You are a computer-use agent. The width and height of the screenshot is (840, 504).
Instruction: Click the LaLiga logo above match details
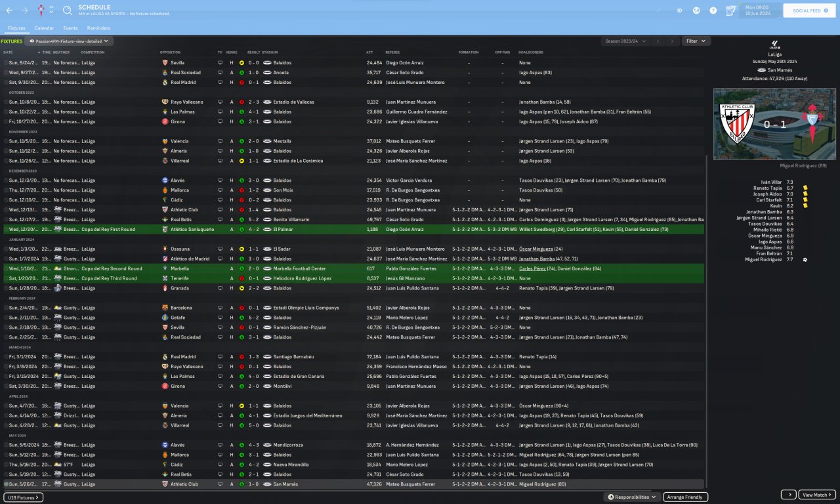pyautogui.click(x=774, y=45)
